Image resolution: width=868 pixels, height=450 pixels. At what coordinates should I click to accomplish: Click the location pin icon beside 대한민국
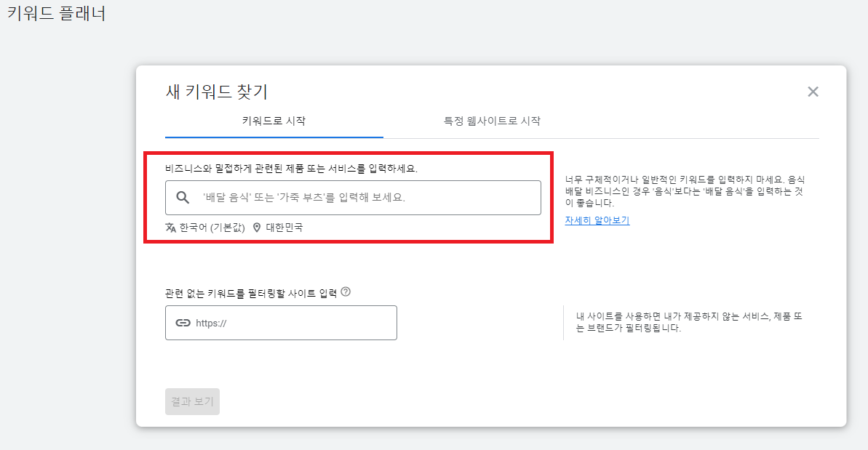[258, 228]
